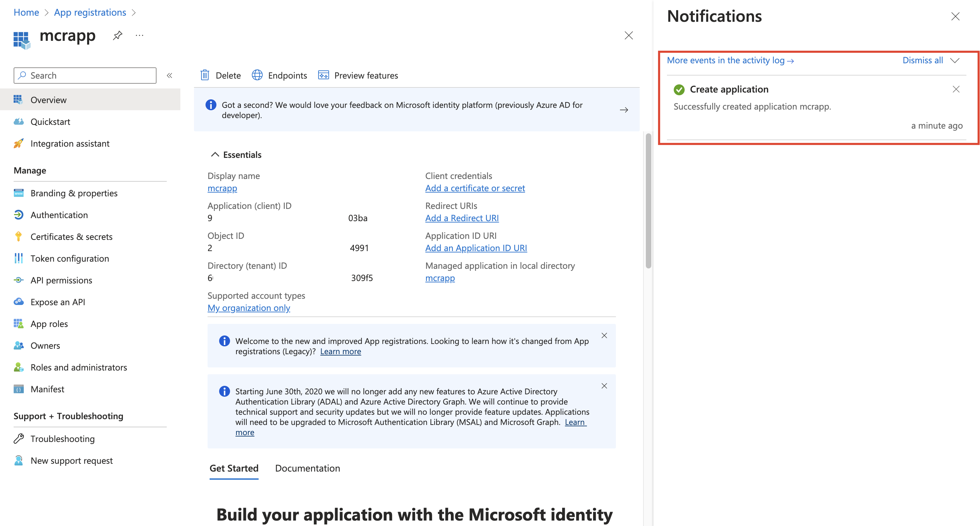Click the App roles icon
Screen dimensions: 980x526
(x=18, y=323)
